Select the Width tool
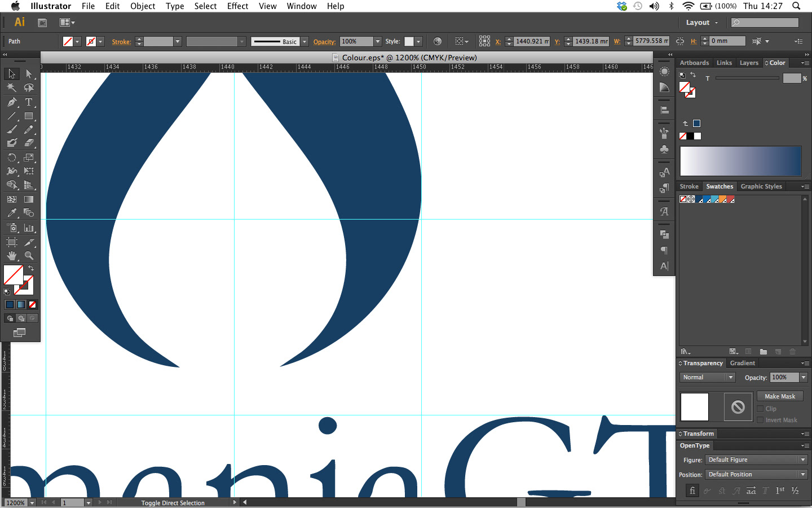The width and height of the screenshot is (812, 508). coord(11,171)
